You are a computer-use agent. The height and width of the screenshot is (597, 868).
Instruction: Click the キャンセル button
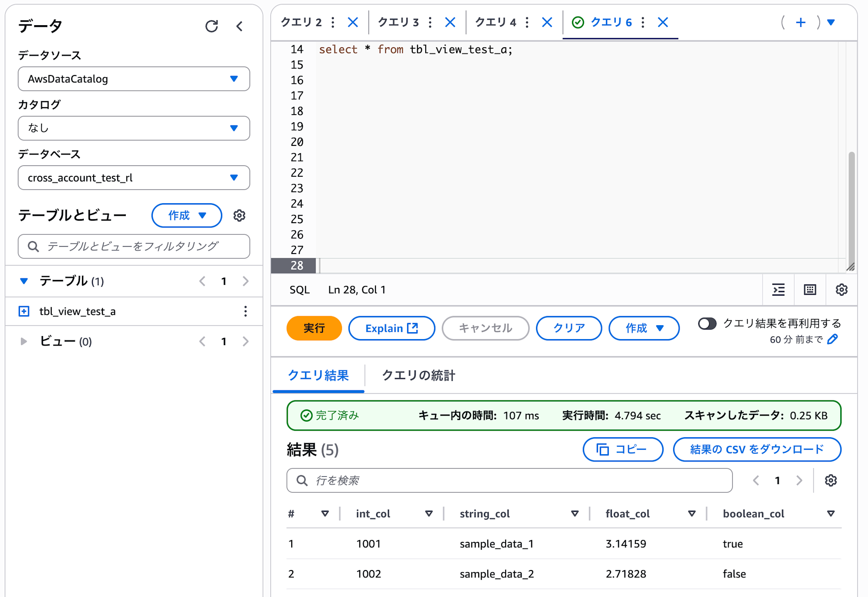(485, 328)
